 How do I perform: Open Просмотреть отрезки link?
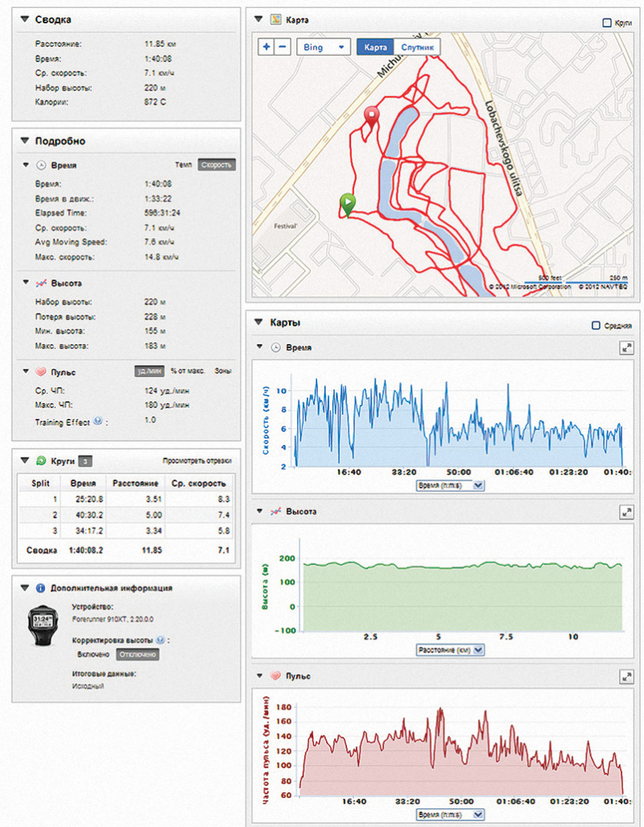tap(197, 461)
